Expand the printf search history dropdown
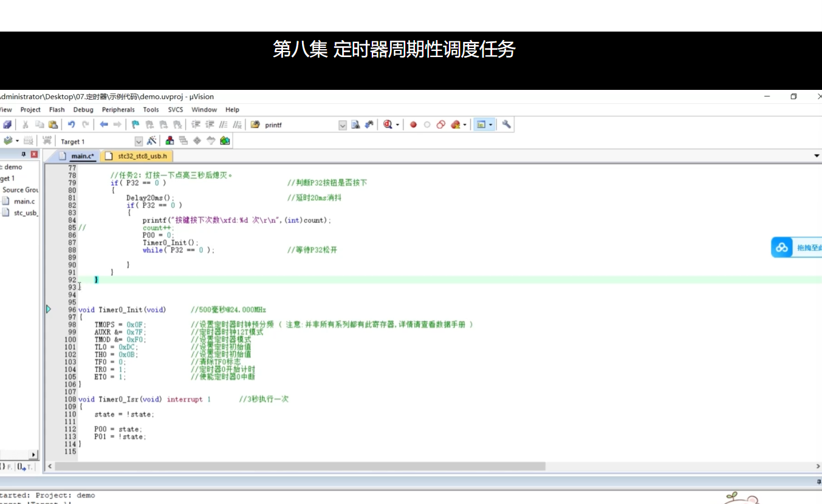Image resolution: width=822 pixels, height=504 pixels. (x=342, y=124)
